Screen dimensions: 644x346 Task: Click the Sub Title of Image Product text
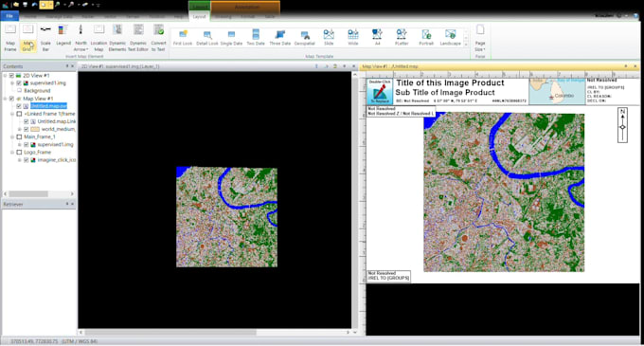coord(445,93)
